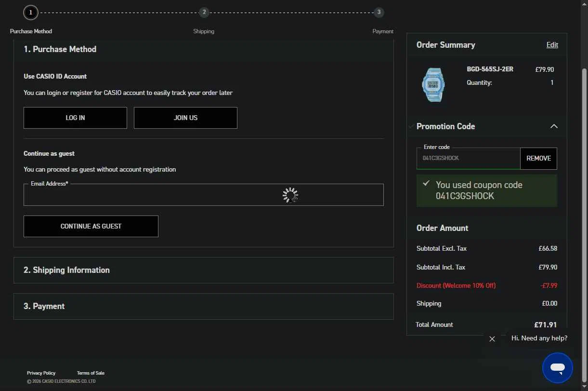Click the Total Amount £71.91 value
Screen dimensions: 588x391
(x=546, y=325)
